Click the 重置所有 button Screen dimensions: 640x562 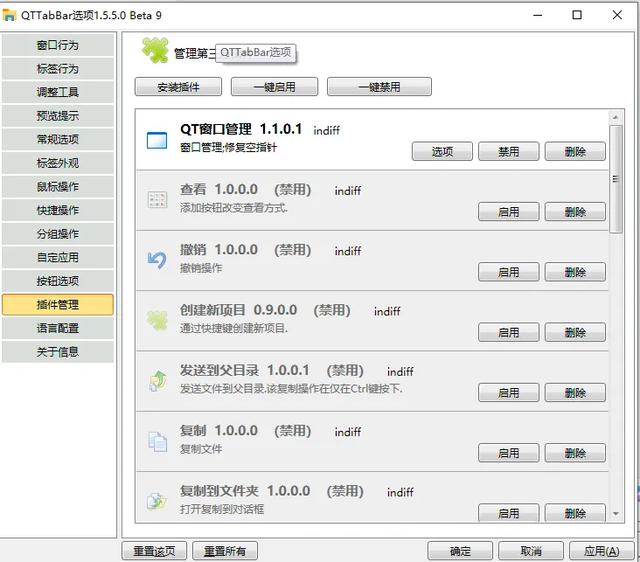tap(225, 551)
